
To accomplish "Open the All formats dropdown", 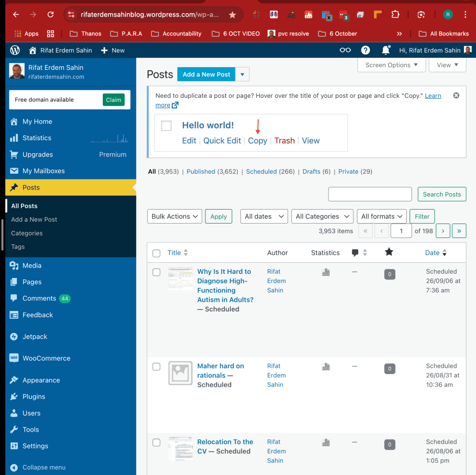I will (x=382, y=217).
